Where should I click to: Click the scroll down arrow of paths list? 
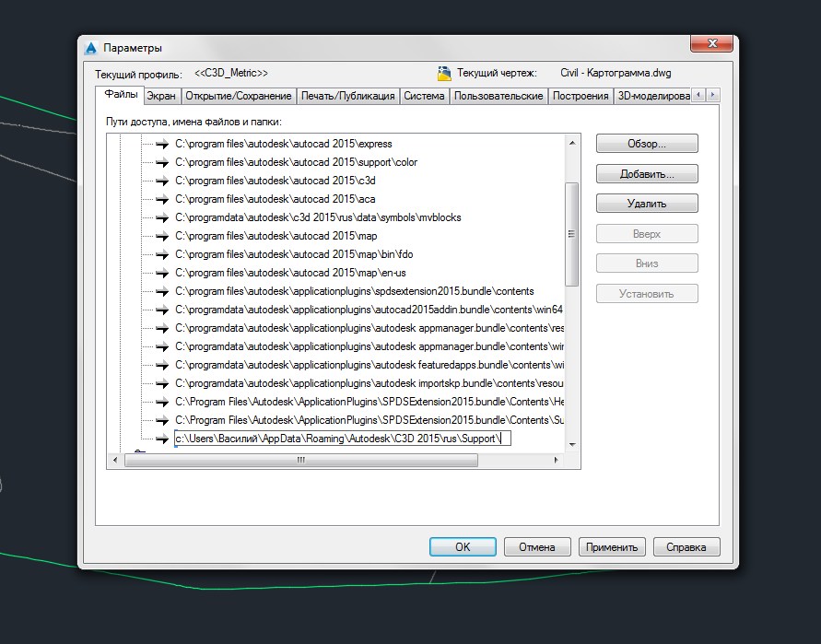coord(572,444)
